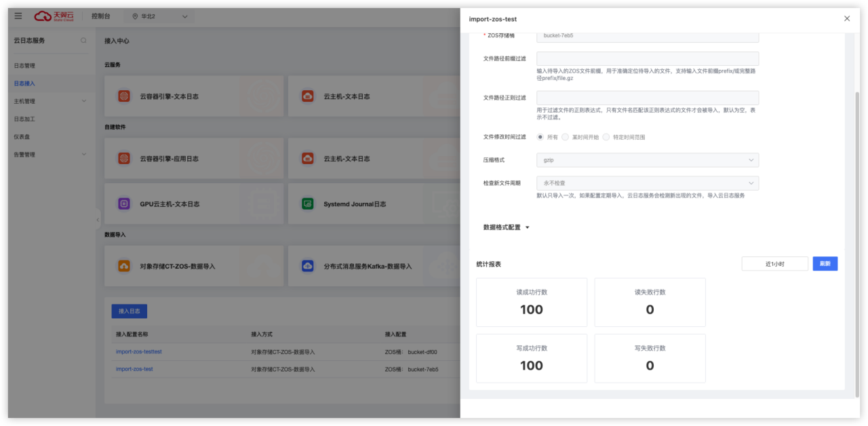Open the hamburger navigation menu

(18, 16)
